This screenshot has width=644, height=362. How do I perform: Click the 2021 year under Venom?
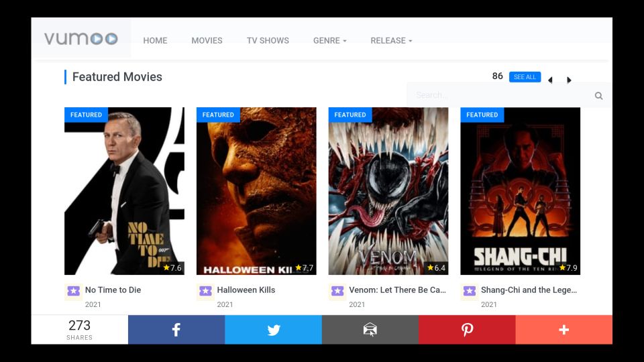[x=357, y=304]
